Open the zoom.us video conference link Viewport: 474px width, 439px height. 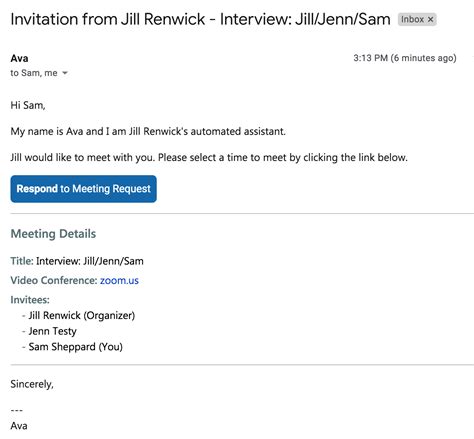(x=119, y=280)
